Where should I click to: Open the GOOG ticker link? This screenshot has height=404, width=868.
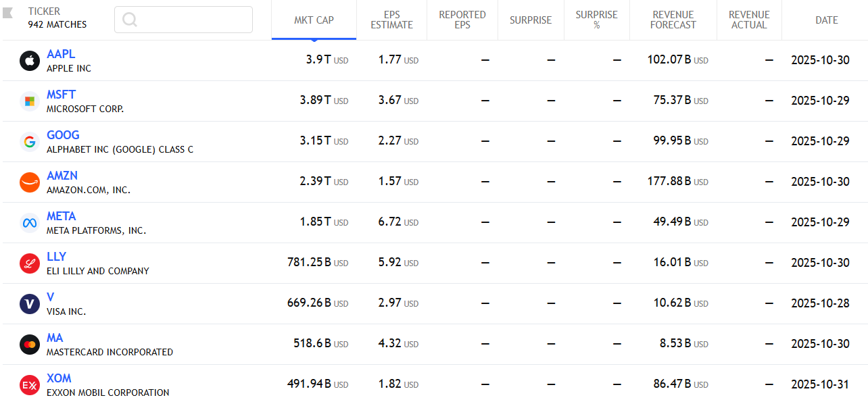tap(63, 135)
